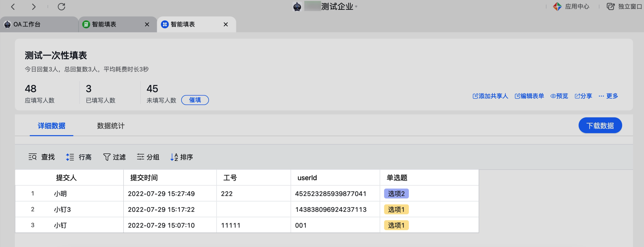Open 应用中心 app center
Screen dimensions: 644x247
(577, 6)
